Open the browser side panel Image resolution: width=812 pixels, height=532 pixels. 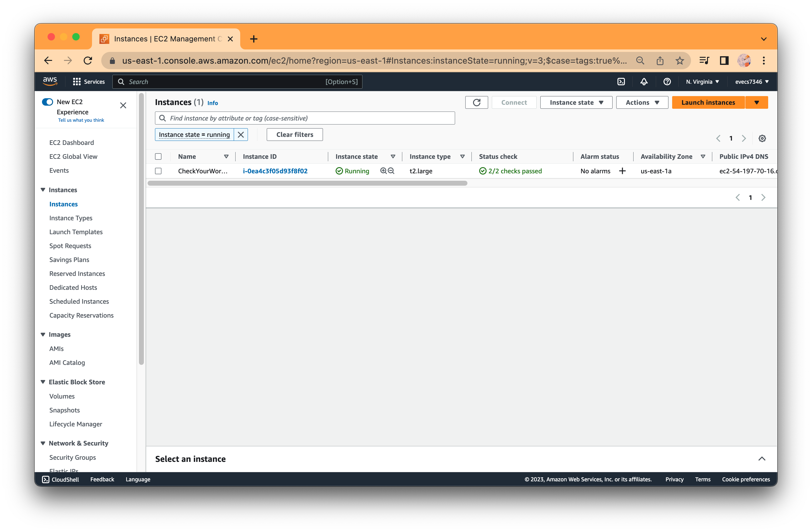tap(724, 61)
